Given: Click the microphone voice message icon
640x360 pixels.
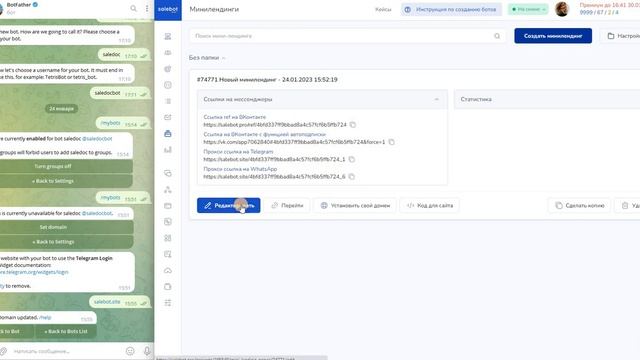Looking at the screenshot, I should [147, 351].
